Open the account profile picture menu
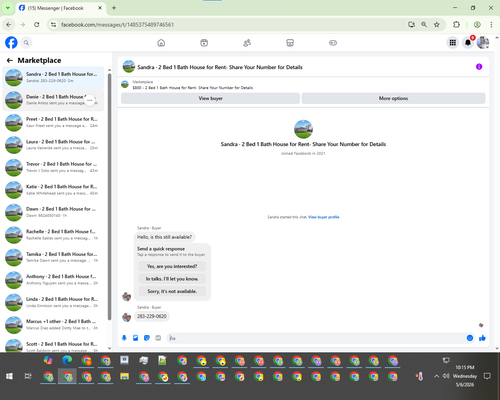 tap(483, 43)
